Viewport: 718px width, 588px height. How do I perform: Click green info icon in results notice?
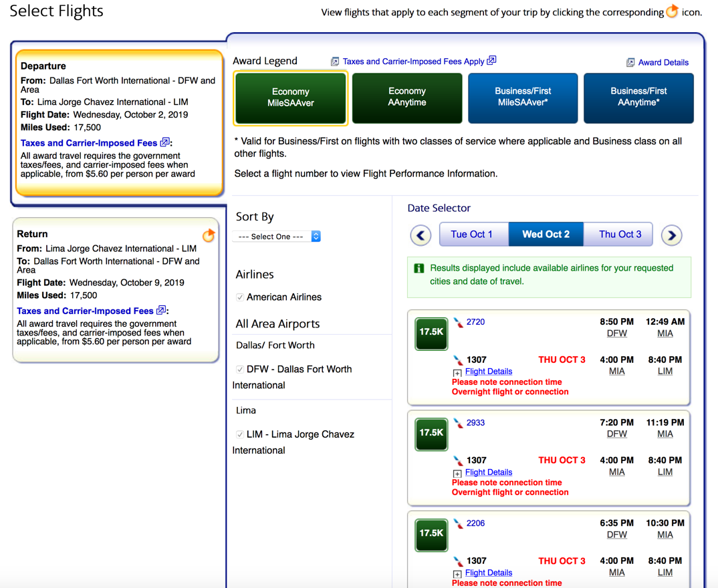click(419, 268)
